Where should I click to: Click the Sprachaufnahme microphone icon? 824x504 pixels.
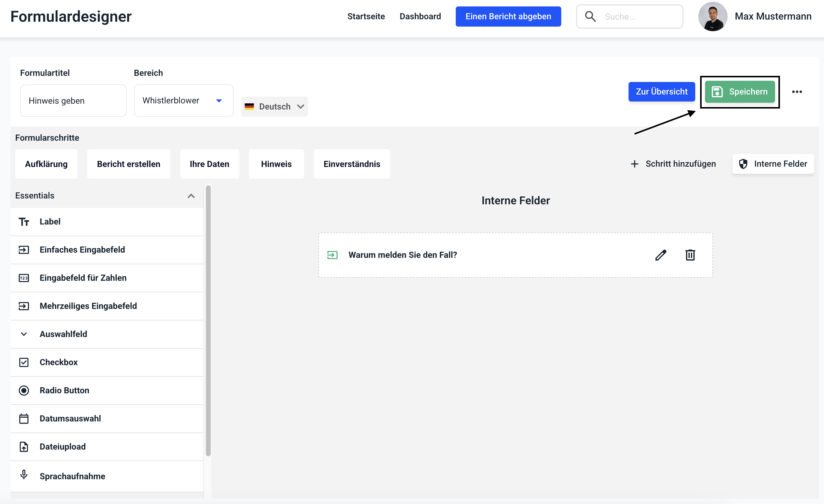[24, 475]
